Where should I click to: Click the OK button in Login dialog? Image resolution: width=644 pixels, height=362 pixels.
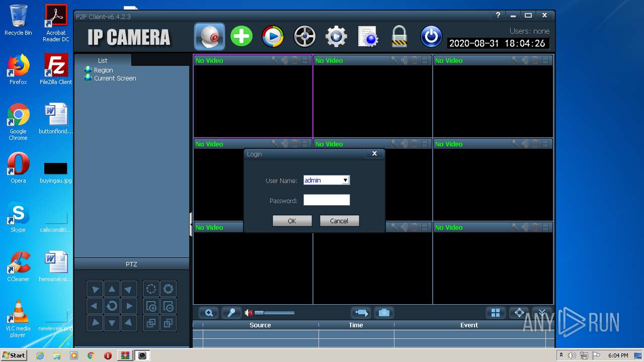click(292, 221)
